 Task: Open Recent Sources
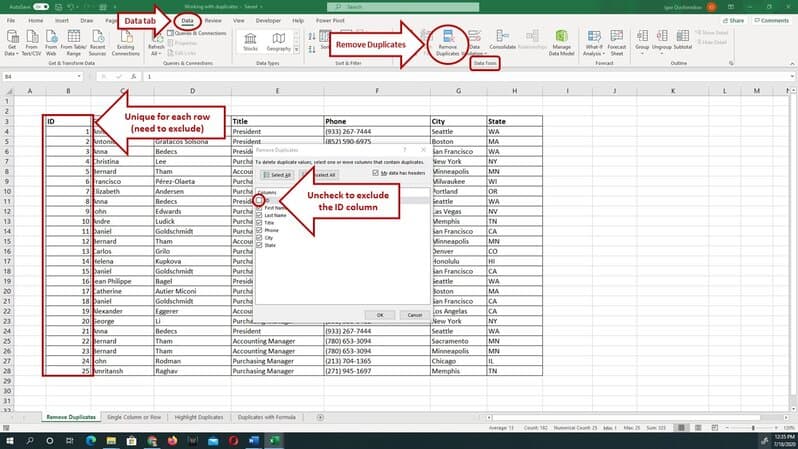pyautogui.click(x=97, y=42)
